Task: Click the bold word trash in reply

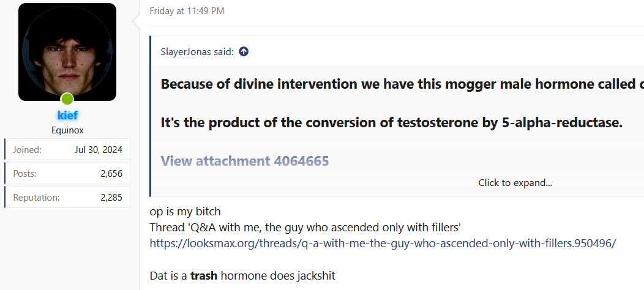Action: coord(204,275)
